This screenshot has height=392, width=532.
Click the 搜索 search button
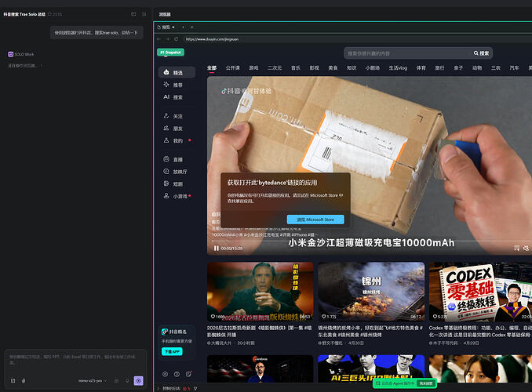(482, 53)
